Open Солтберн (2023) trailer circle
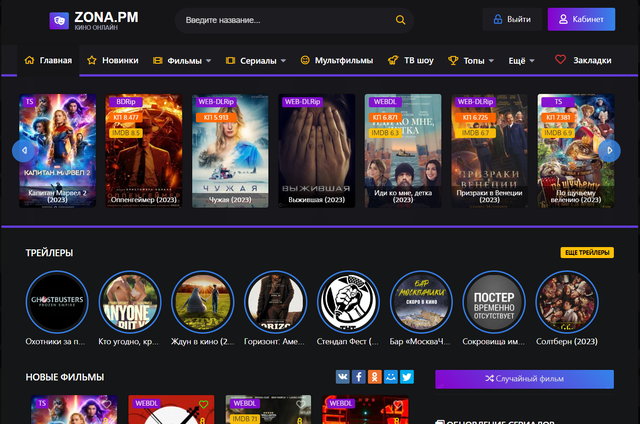640x424 pixels. (x=567, y=302)
